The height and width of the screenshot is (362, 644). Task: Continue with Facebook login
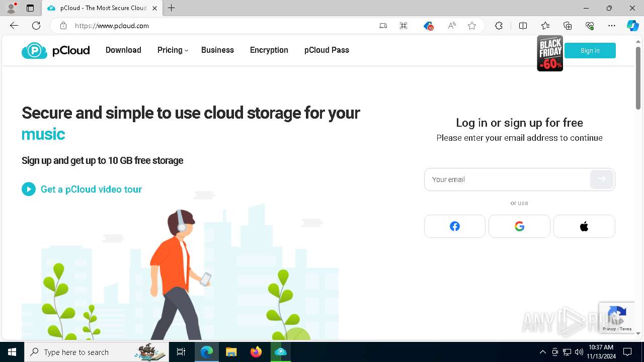[x=455, y=226]
